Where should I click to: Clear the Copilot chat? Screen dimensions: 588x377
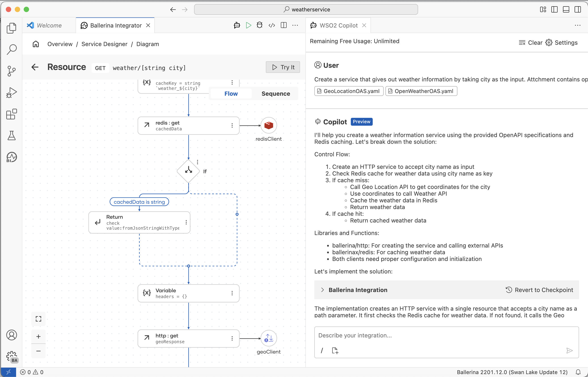531,42
